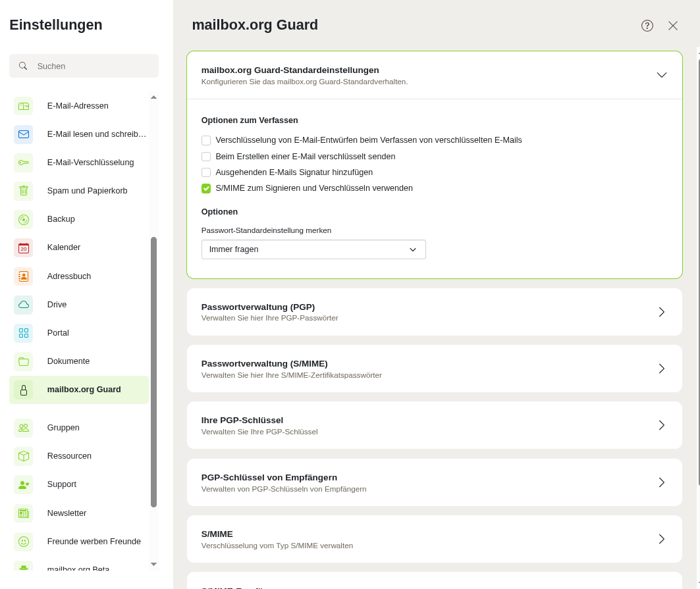The height and width of the screenshot is (589, 700).
Task: Open help with the question mark icon
Action: tap(647, 26)
